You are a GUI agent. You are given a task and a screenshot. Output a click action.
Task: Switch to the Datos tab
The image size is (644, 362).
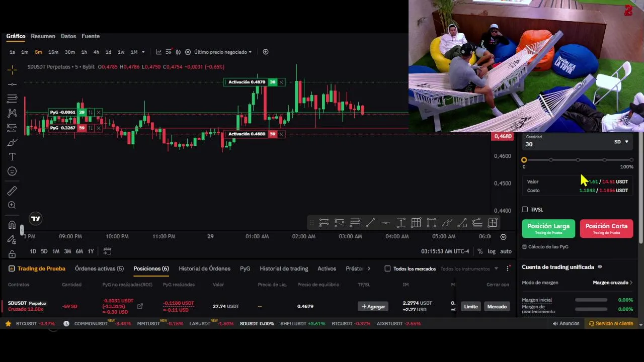tap(68, 36)
